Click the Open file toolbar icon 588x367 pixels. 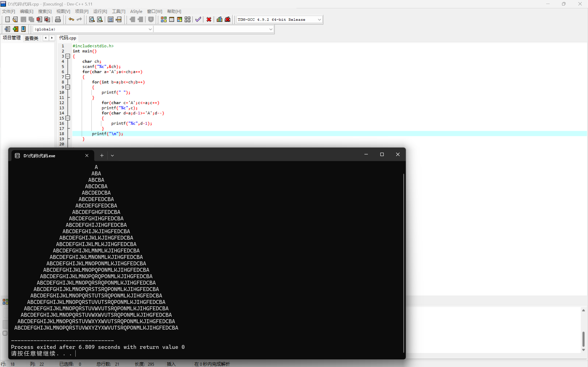click(15, 20)
